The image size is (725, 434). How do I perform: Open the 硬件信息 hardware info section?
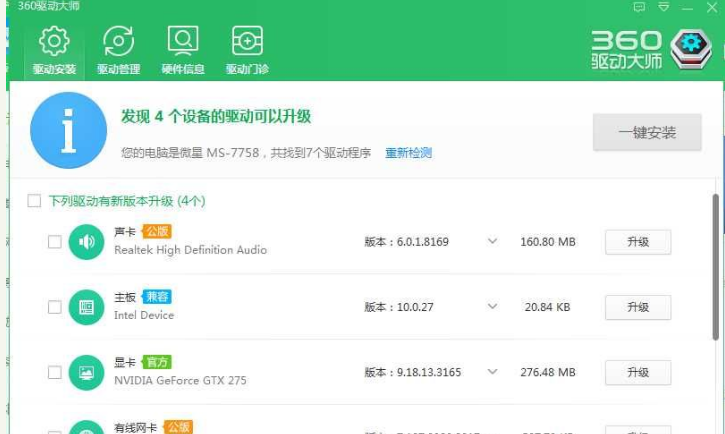pyautogui.click(x=183, y=50)
